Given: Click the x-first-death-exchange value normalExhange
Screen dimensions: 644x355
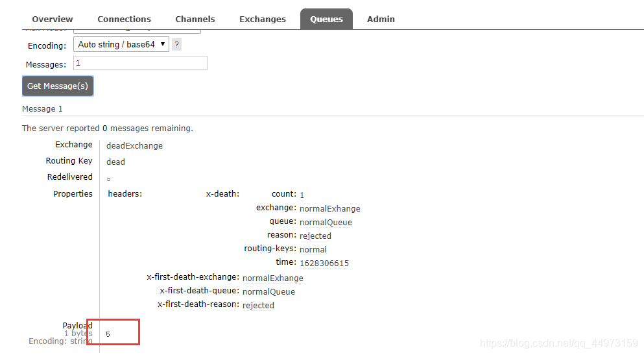Looking at the screenshot, I should 273,278.
